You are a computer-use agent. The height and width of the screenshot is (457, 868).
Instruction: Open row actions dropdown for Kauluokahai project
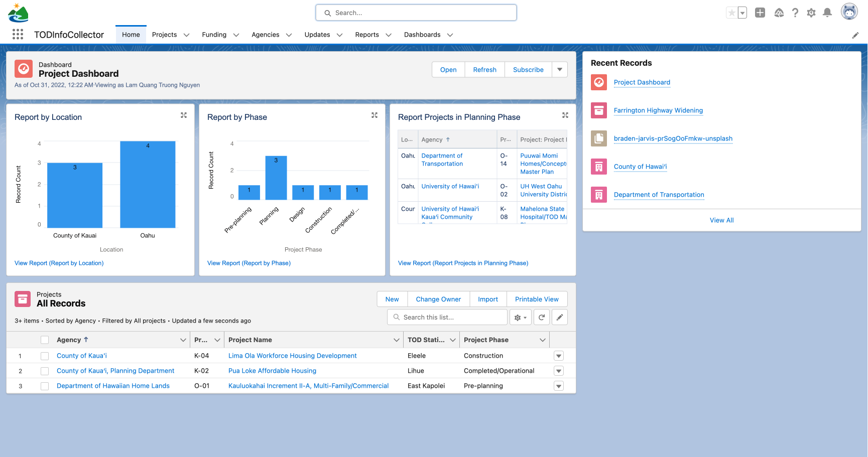[x=558, y=386]
